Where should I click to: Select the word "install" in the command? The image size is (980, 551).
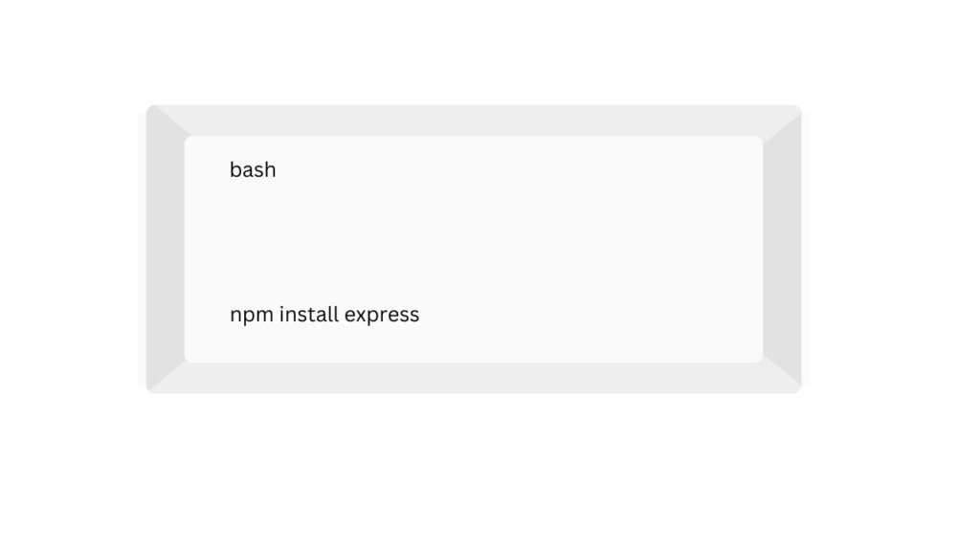[x=309, y=315]
